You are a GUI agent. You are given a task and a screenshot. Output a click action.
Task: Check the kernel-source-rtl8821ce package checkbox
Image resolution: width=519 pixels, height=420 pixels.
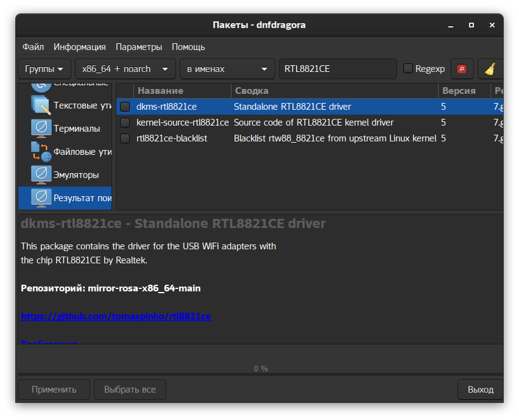click(x=125, y=123)
